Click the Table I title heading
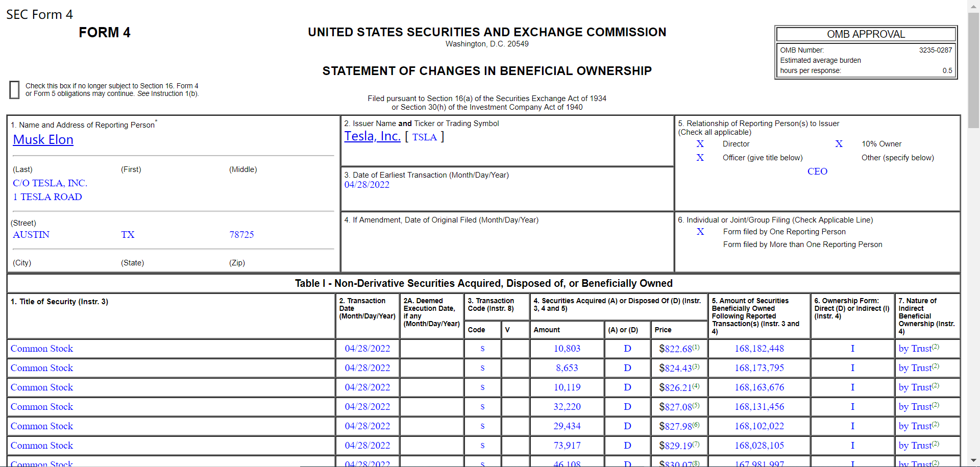980x467 pixels. pos(483,283)
